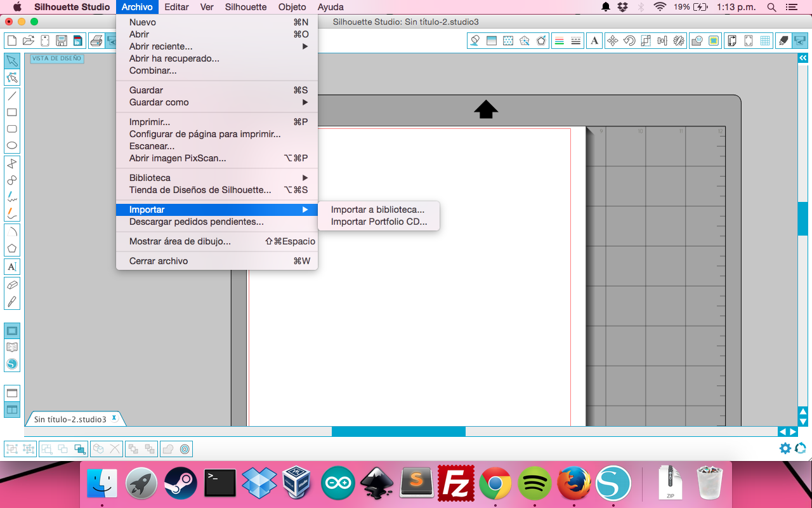Select the Polygon draw tool
The width and height of the screenshot is (812, 508).
click(x=11, y=164)
